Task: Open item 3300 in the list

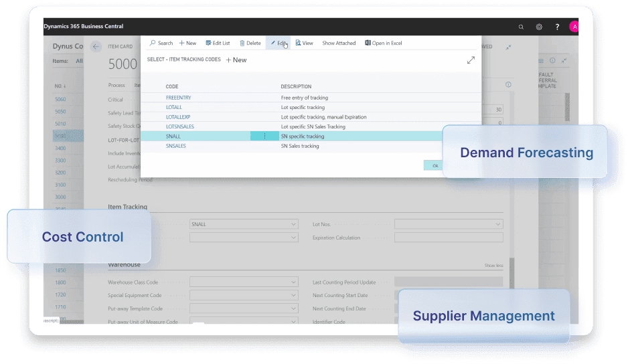Action: (60, 161)
